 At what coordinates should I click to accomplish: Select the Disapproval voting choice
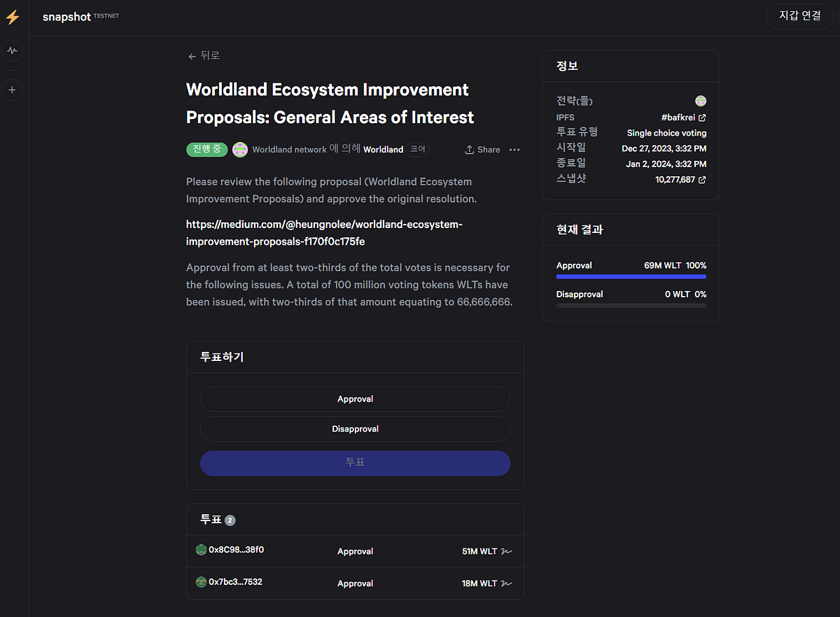[355, 429]
